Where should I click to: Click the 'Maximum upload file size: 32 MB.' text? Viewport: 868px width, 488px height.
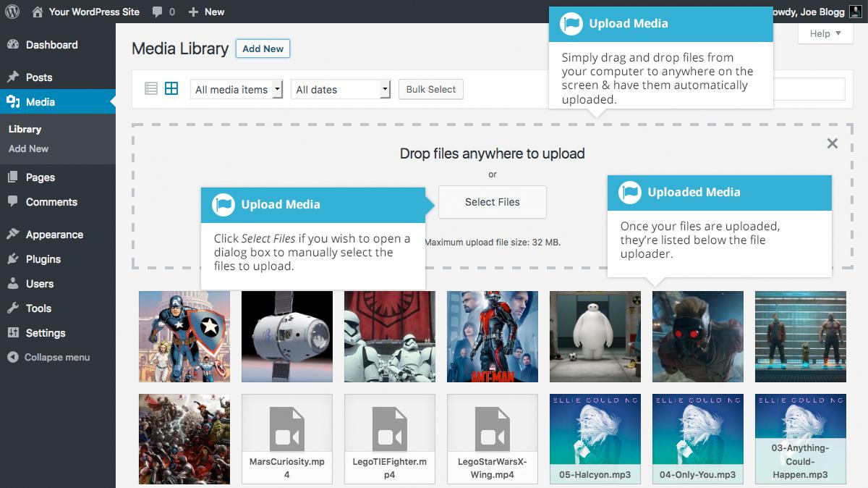493,243
